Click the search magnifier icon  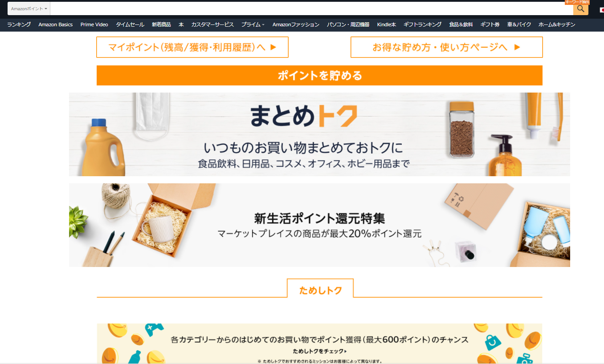click(x=580, y=8)
